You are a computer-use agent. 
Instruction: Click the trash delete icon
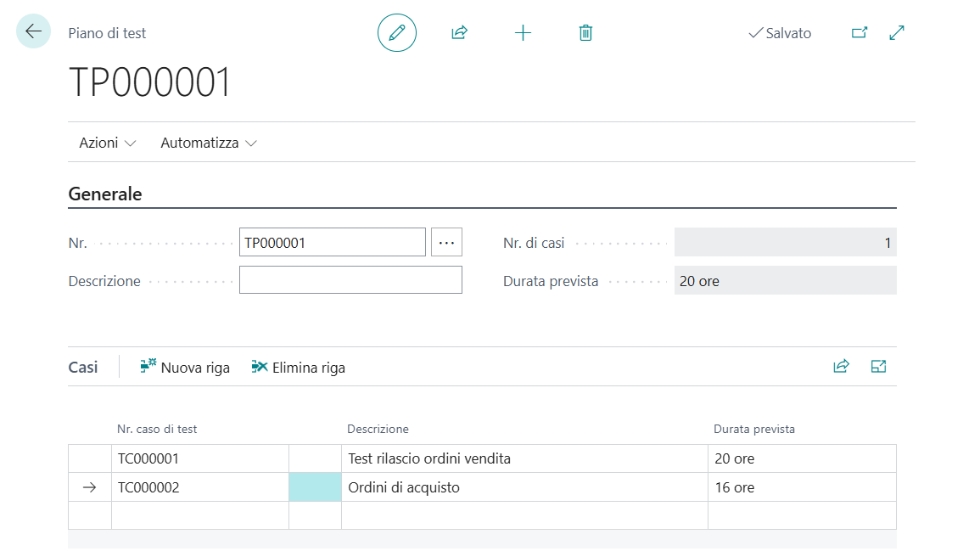click(x=585, y=33)
